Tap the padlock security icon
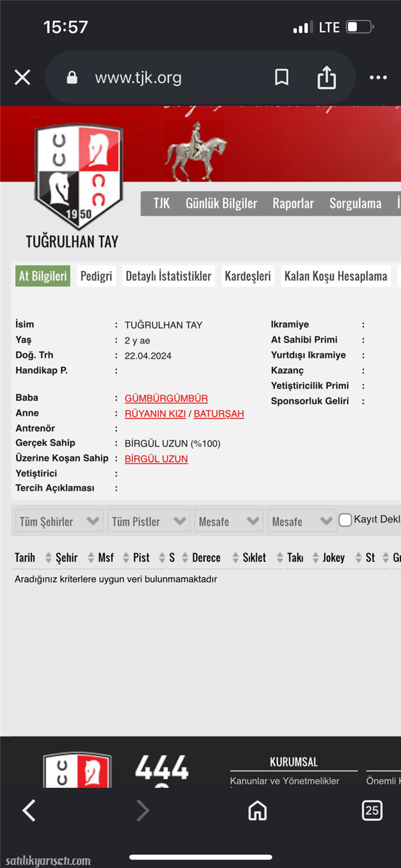 (72, 77)
